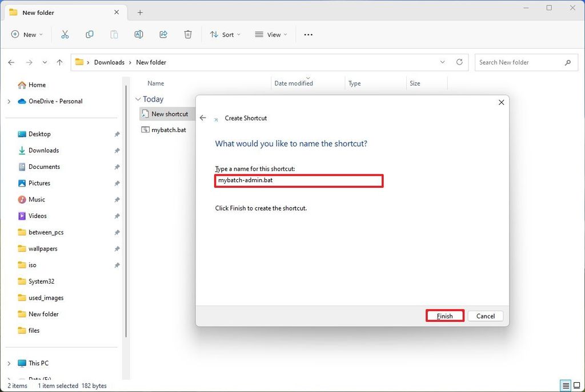This screenshot has height=392, width=585.
Task: Select the Cut icon in the toolbar
Action: point(65,34)
